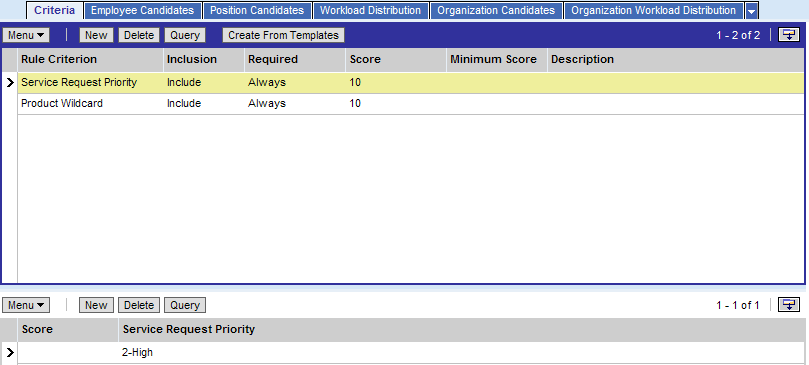Open the Employee Candidates tab
Viewport: 809px width, 365px height.
[142, 10]
